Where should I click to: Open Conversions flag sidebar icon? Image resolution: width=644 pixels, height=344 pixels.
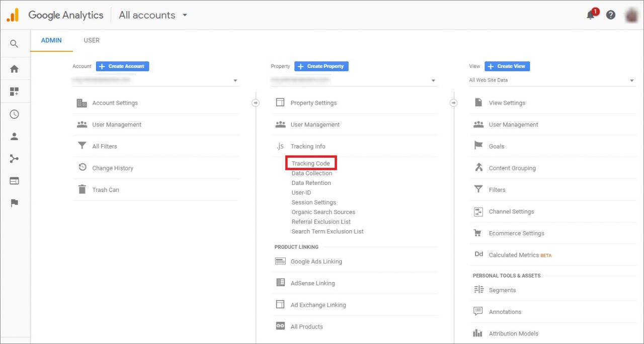click(x=14, y=203)
